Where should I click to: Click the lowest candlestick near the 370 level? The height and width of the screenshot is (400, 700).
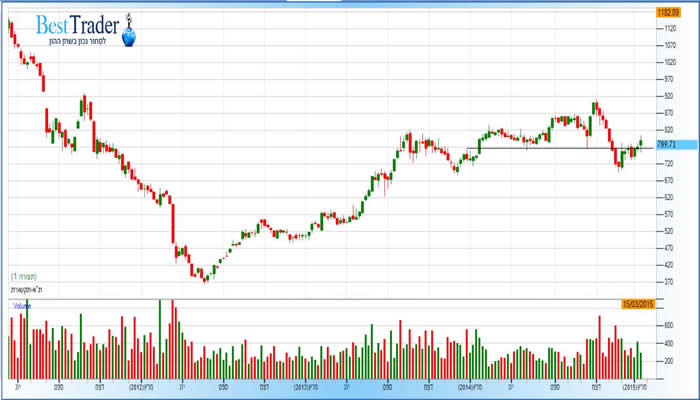point(206,277)
